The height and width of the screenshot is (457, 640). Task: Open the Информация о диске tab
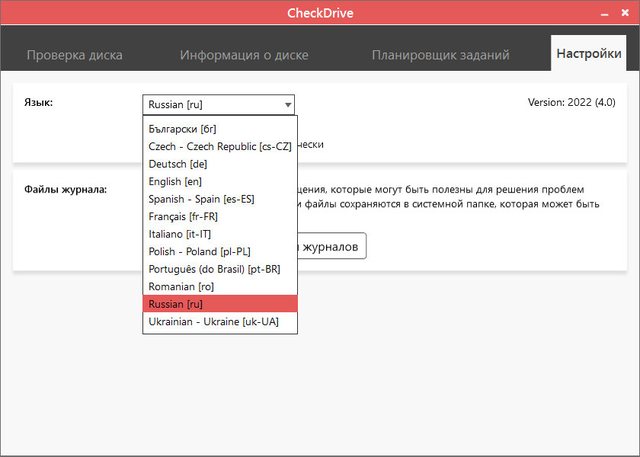pos(244,55)
